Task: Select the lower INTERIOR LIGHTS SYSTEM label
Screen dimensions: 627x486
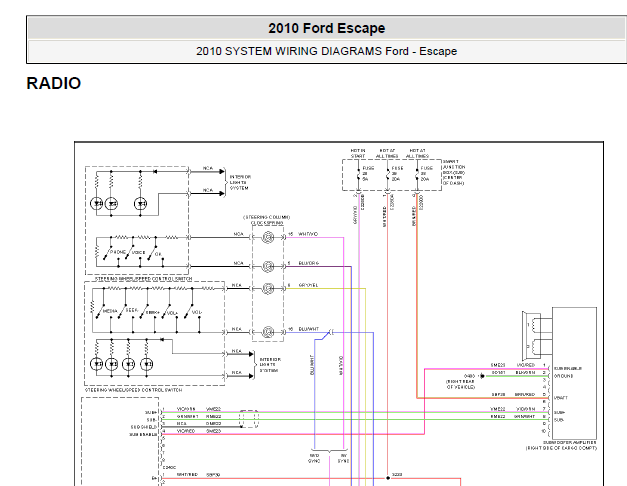Action: [270, 365]
